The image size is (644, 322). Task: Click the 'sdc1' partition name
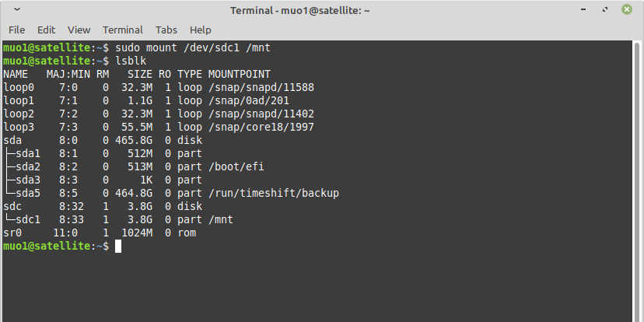click(x=28, y=219)
